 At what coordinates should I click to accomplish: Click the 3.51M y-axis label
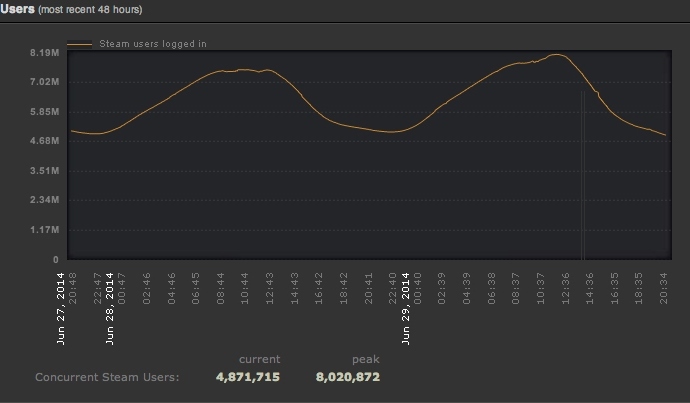(44, 171)
